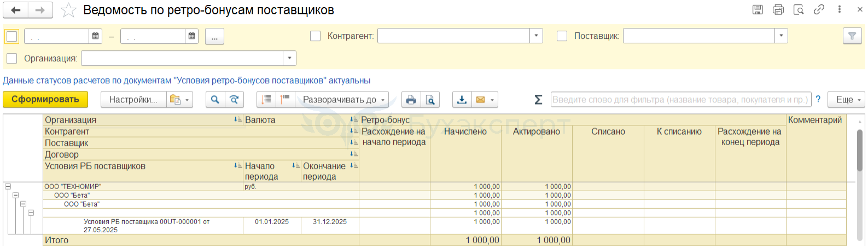Open the Еще menu
The width and height of the screenshot is (868, 246).
pyautogui.click(x=846, y=100)
